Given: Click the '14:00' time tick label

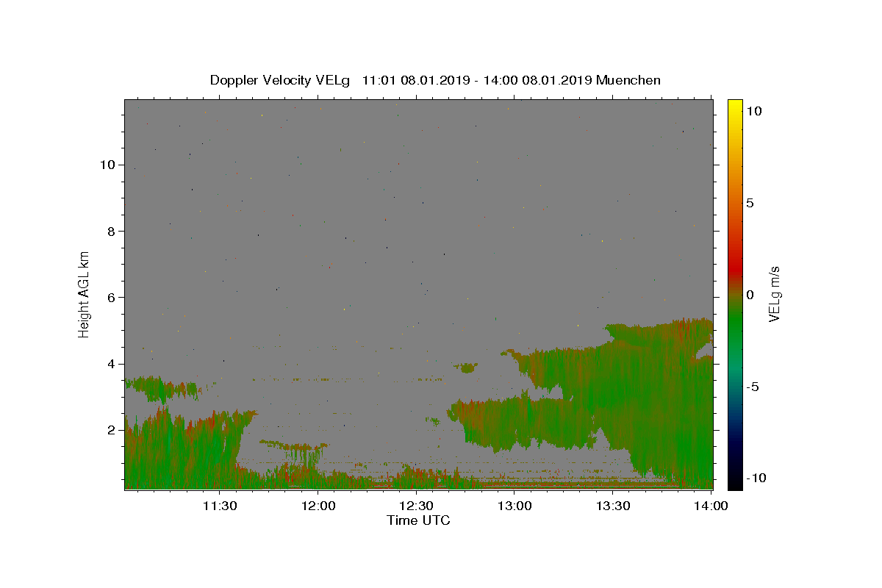Looking at the screenshot, I should click(x=711, y=506).
